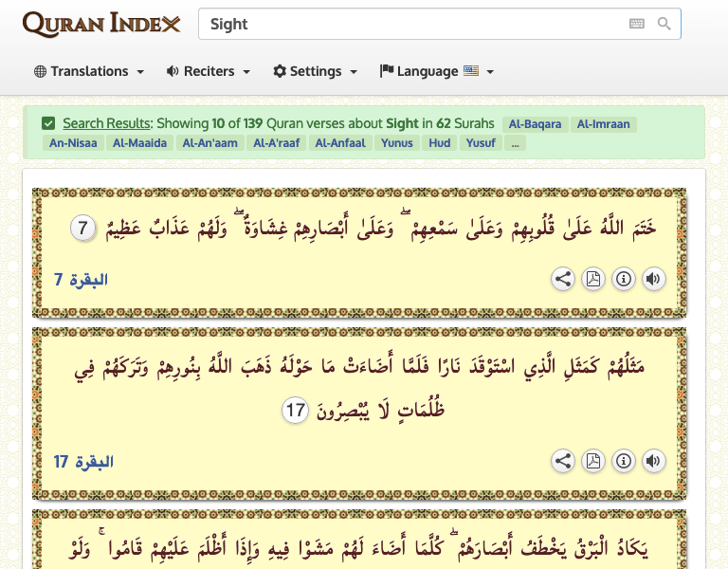Viewport: 728px width, 569px height.
Task: Play audio recitation of verse 7
Action: coord(653,279)
